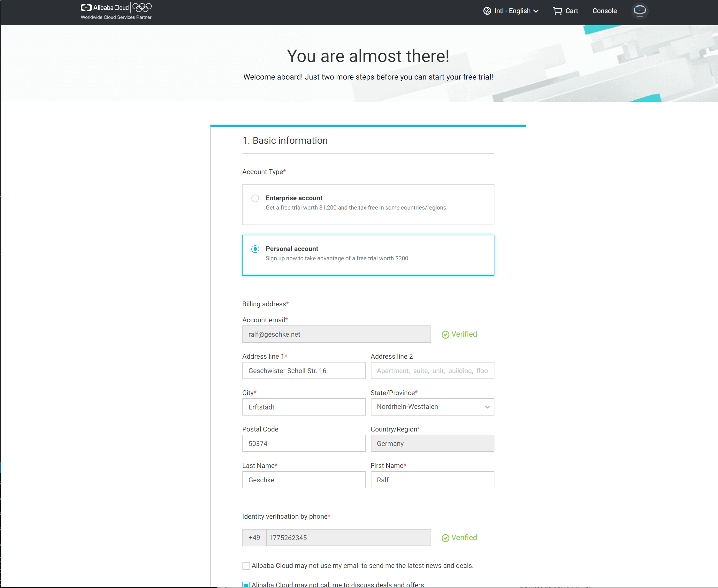Click the Country/Region Germany field

point(432,443)
